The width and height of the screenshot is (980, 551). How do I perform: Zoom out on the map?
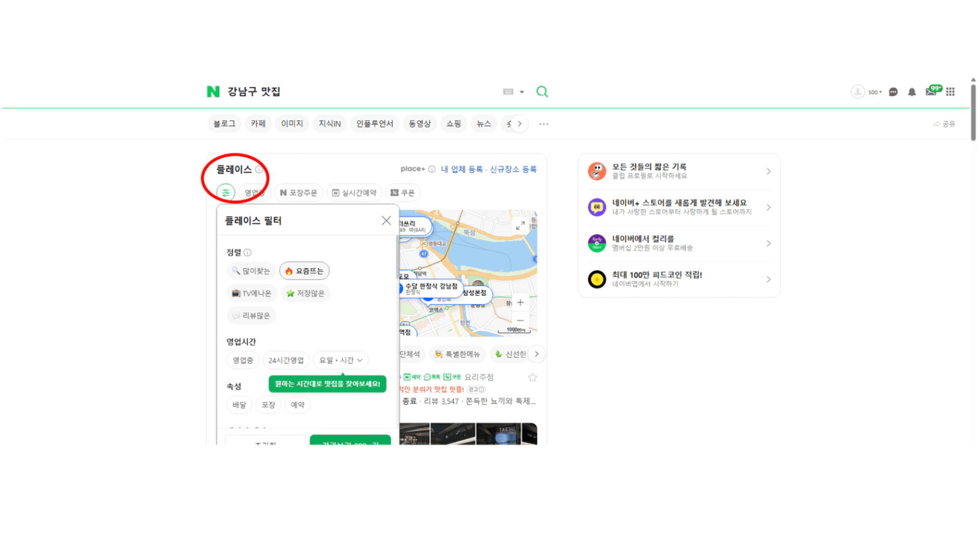pyautogui.click(x=520, y=320)
